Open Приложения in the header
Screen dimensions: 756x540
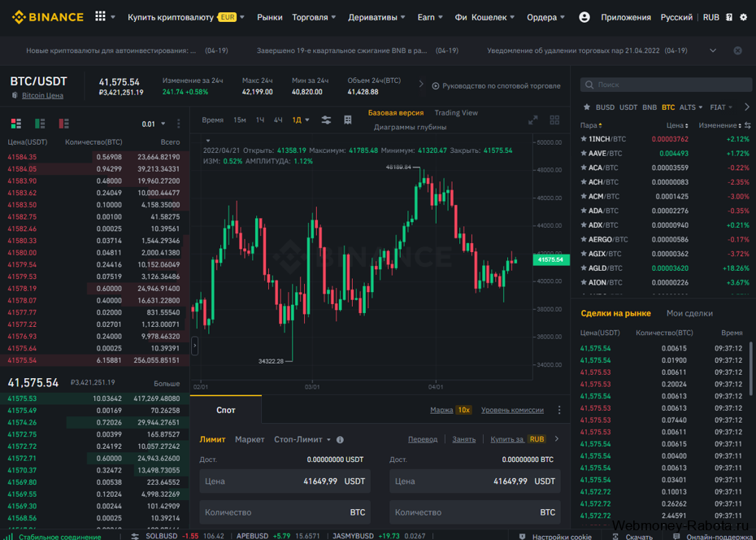pyautogui.click(x=626, y=17)
